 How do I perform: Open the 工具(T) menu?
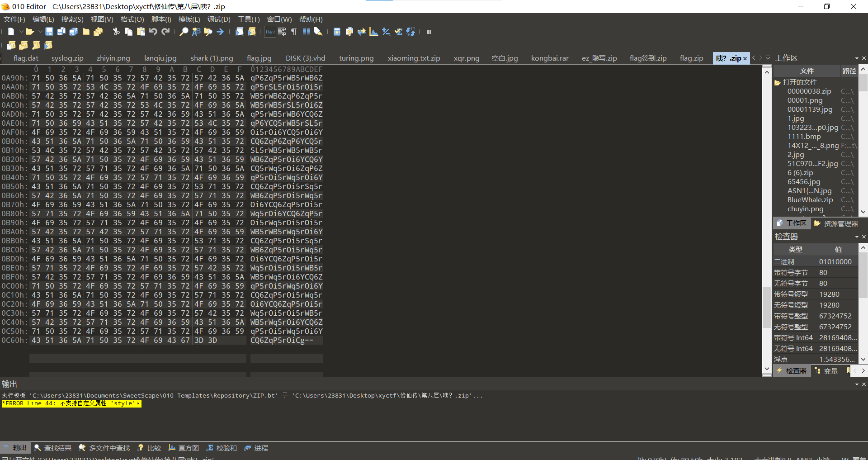click(249, 19)
